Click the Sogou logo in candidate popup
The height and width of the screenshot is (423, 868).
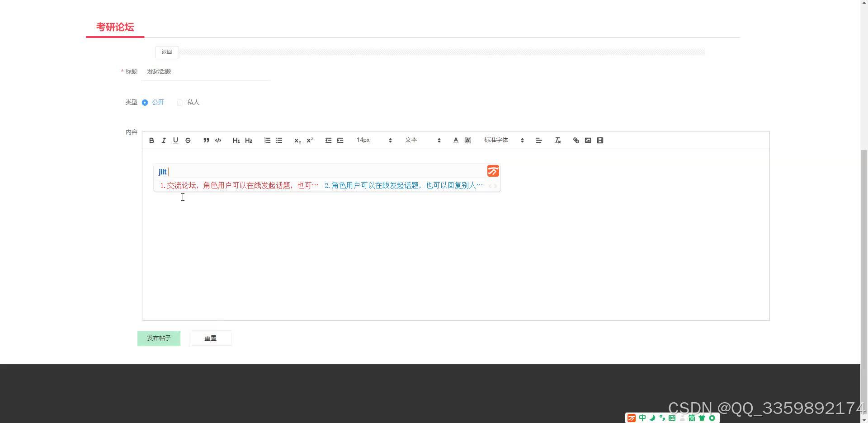tap(493, 171)
